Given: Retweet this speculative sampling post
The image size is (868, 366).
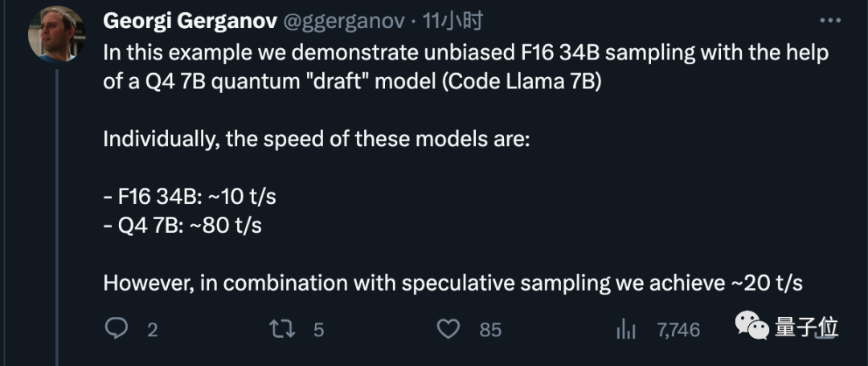Looking at the screenshot, I should (280, 329).
